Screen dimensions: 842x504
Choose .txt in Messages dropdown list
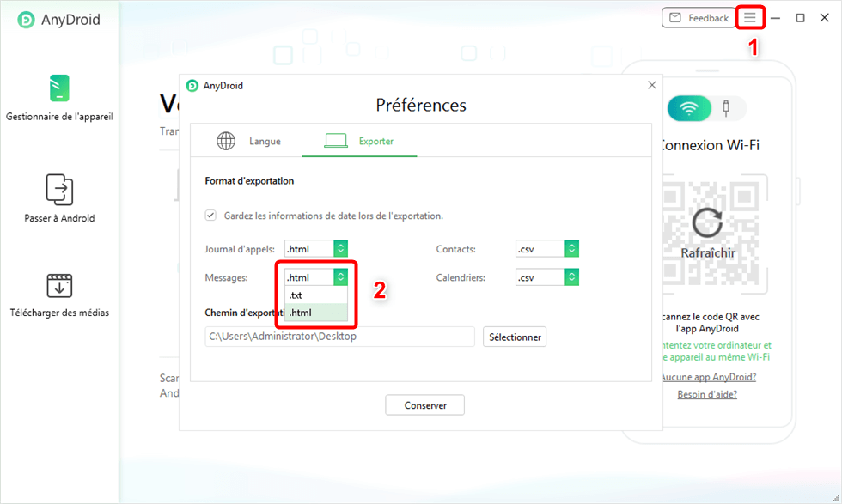point(315,295)
